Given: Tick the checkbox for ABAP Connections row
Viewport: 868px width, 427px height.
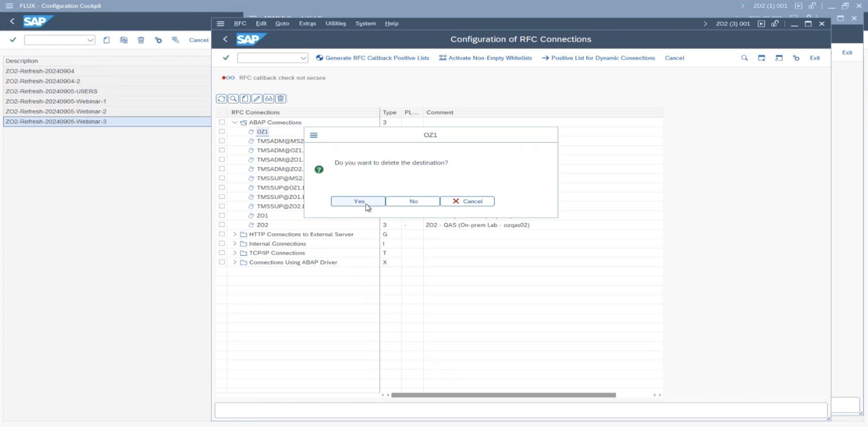Looking at the screenshot, I should coord(222,122).
